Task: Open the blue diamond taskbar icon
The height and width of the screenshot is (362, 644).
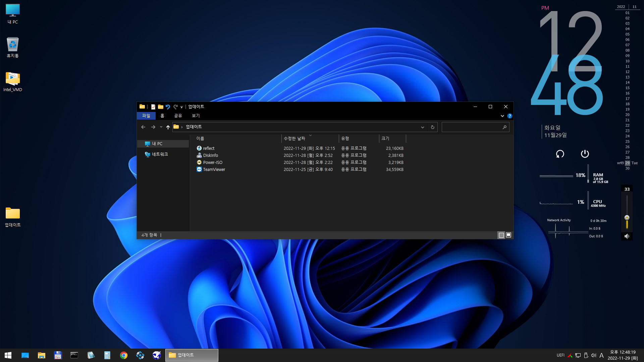Action: pyautogui.click(x=140, y=355)
